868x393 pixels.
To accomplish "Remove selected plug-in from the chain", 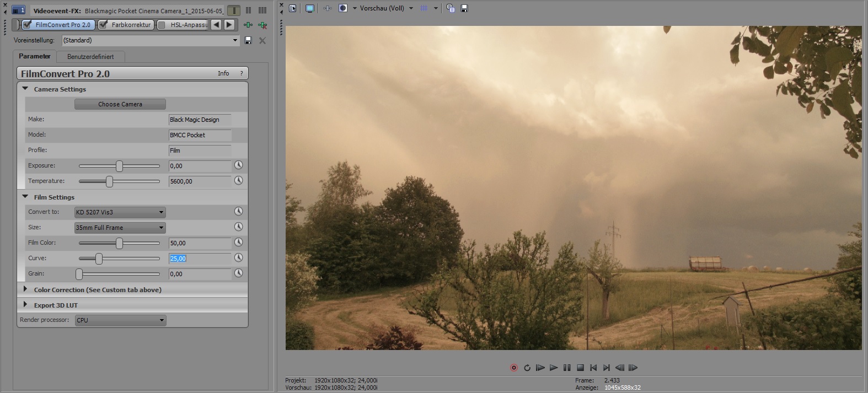I will tap(262, 25).
